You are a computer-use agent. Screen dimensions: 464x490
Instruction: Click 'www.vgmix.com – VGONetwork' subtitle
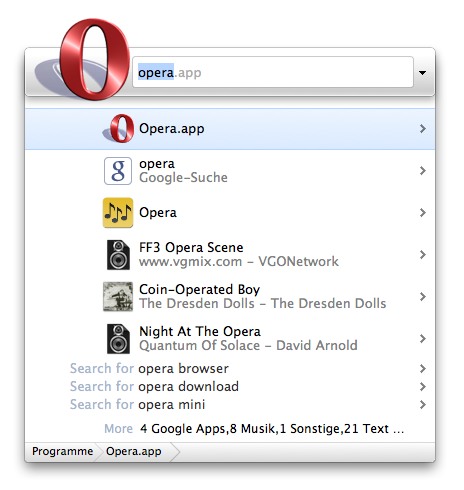(239, 262)
